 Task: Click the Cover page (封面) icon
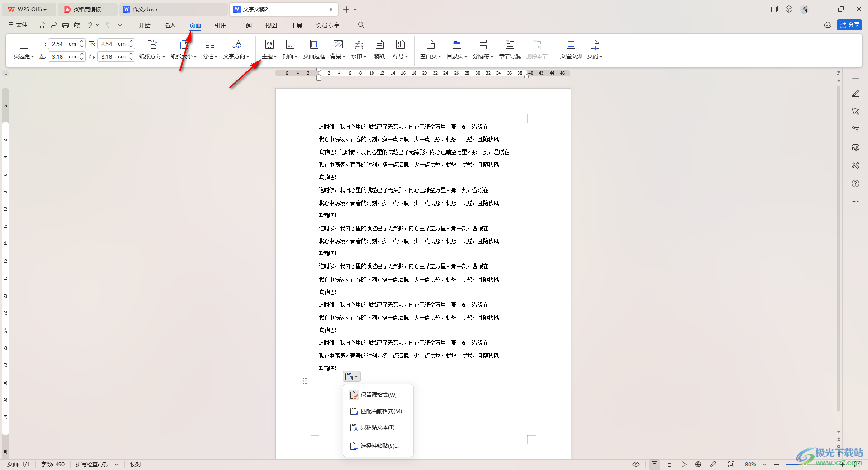[x=290, y=44]
